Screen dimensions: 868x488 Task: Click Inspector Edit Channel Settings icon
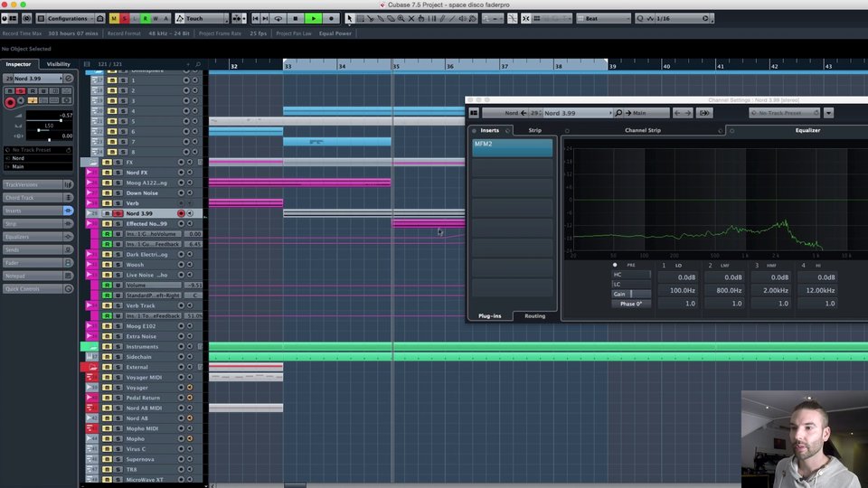(x=69, y=79)
